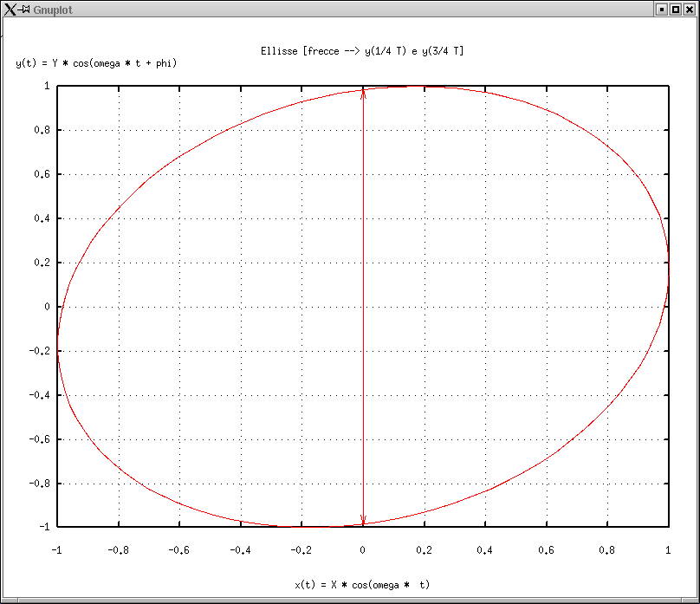This screenshot has height=604, width=700.
Task: Maximize the Gnuplot window
Action: pyautogui.click(x=676, y=10)
